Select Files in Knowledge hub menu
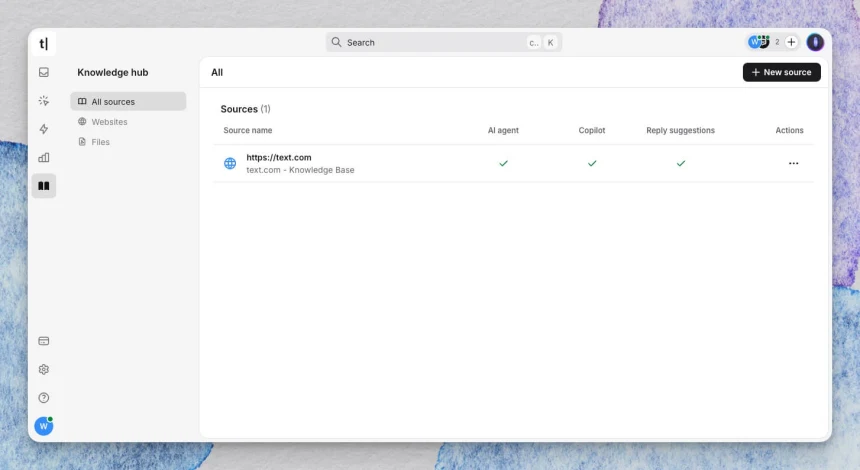This screenshot has width=860, height=470. click(128, 141)
